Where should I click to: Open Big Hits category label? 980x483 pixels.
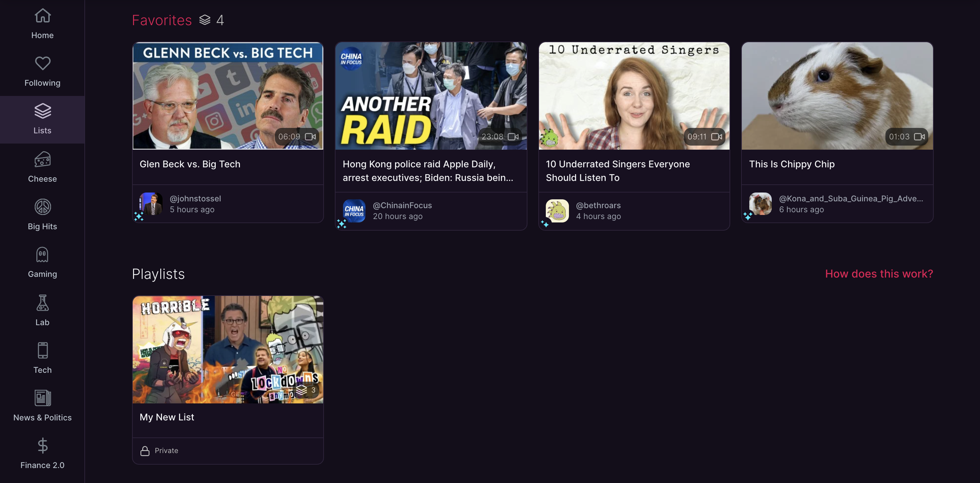[x=42, y=226]
